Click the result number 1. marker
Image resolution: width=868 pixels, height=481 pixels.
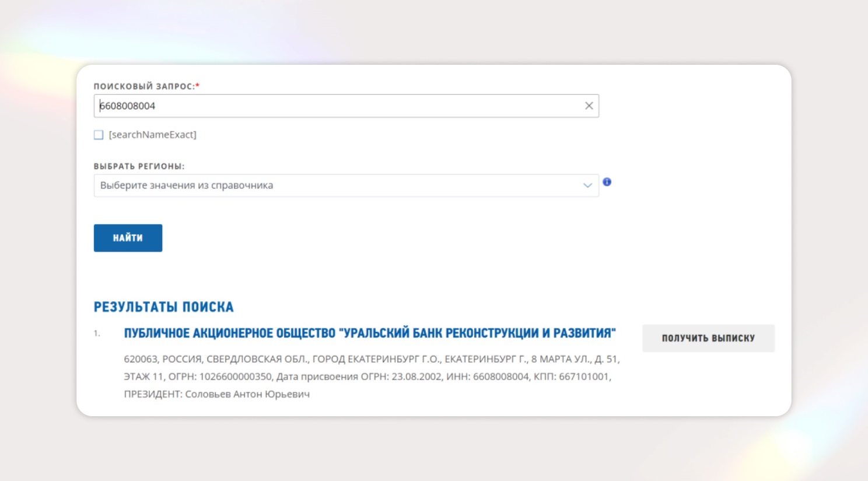(x=97, y=333)
